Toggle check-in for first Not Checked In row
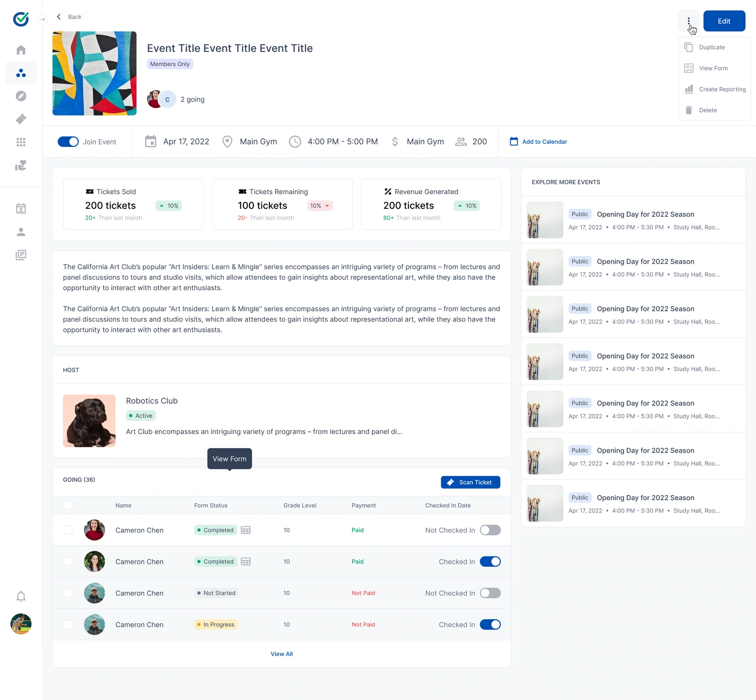Screen dimensions: 756x700 tap(490, 530)
